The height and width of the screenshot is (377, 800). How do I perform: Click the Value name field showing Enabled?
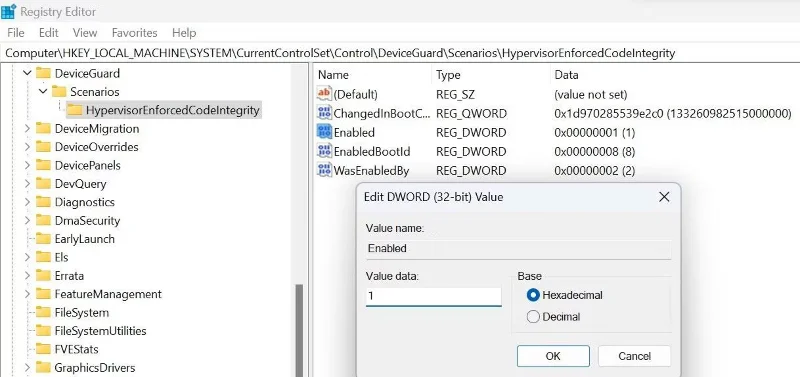pos(518,249)
